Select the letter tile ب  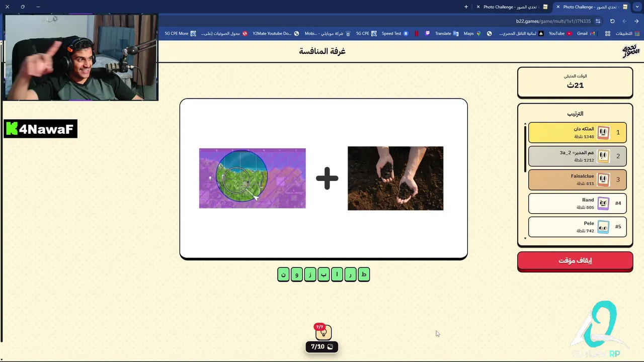pyautogui.click(x=324, y=275)
